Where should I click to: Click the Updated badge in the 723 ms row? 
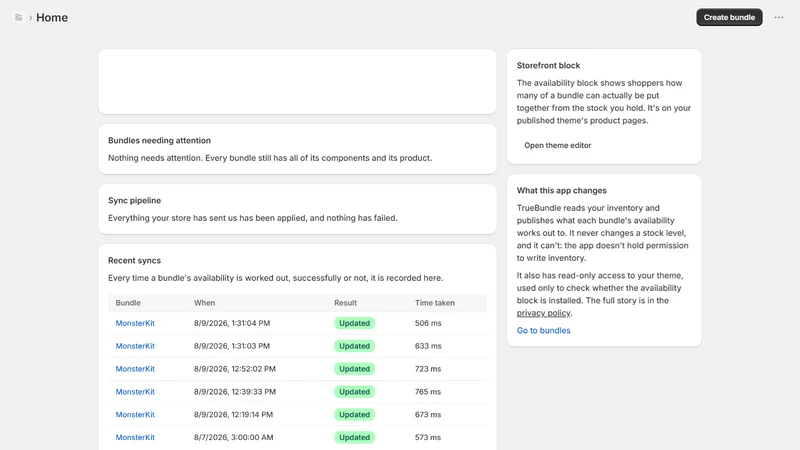point(355,369)
